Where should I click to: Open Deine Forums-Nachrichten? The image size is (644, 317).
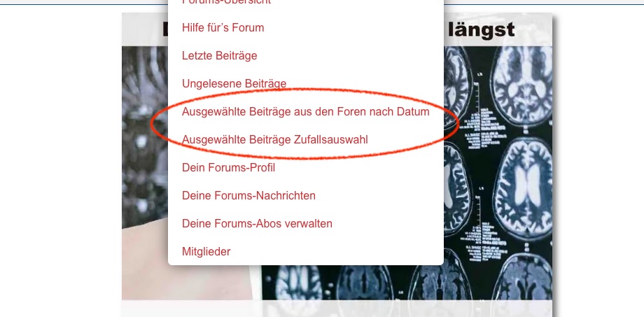(248, 195)
